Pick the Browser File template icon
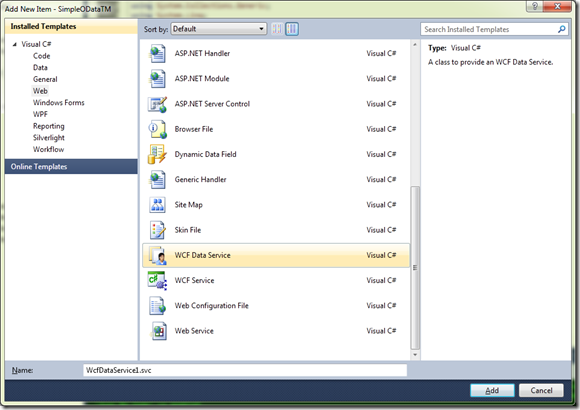 tap(157, 129)
